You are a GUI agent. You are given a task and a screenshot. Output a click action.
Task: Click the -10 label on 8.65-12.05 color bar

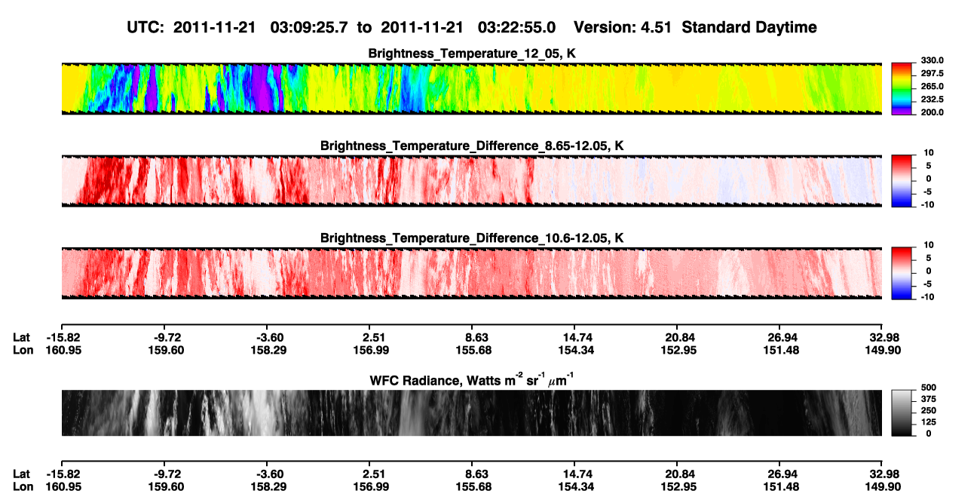click(x=926, y=204)
